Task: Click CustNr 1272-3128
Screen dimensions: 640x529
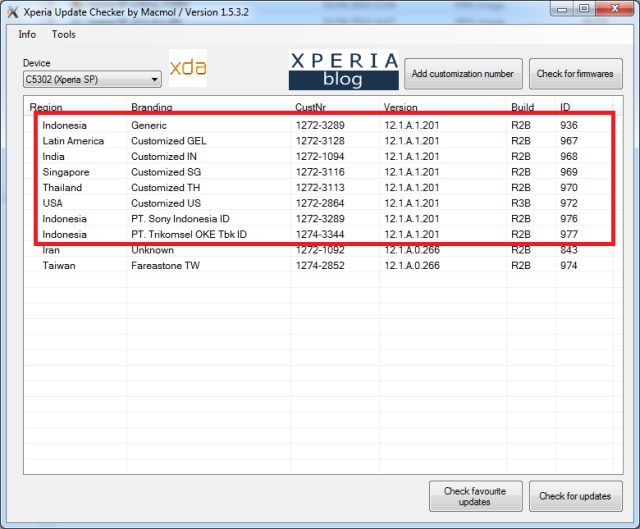Action: pyautogui.click(x=320, y=141)
